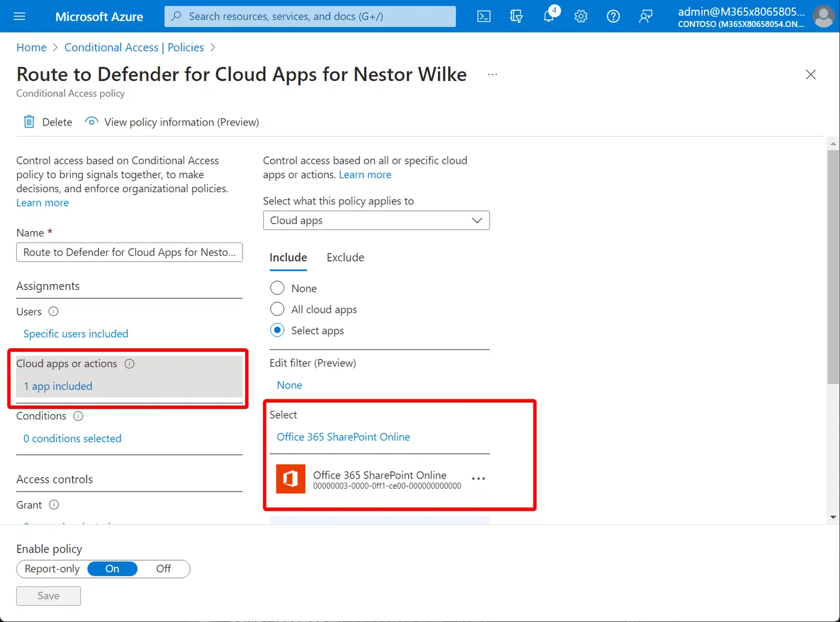Go to Home breadcrumb
Screen dimensions: 840x622
pyautogui.click(x=31, y=47)
